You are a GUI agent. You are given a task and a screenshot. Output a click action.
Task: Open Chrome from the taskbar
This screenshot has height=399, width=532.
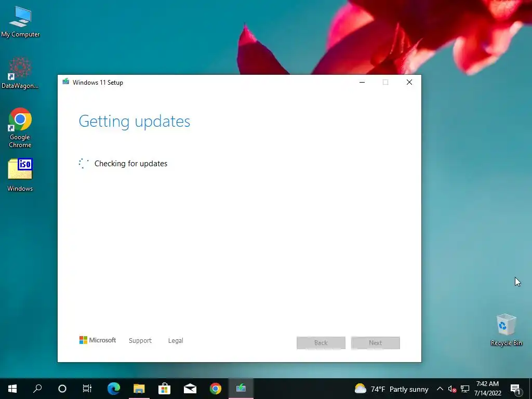216,389
